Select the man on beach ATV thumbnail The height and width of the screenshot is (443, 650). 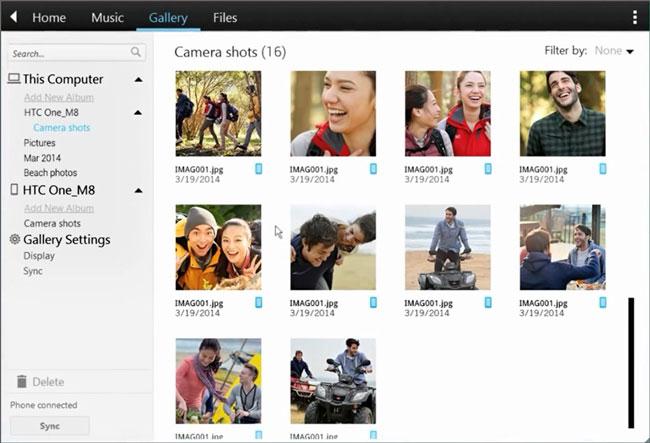click(448, 247)
